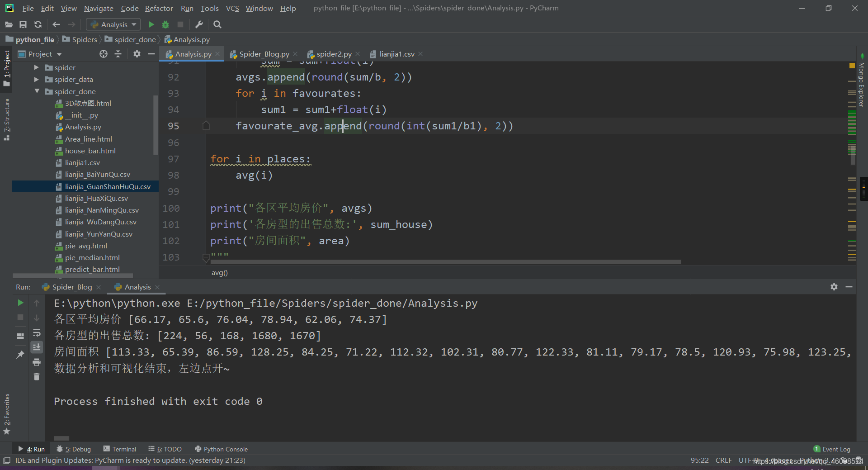Viewport: 868px width, 470px height.
Task: Open Area_line.html file
Action: pos(88,139)
